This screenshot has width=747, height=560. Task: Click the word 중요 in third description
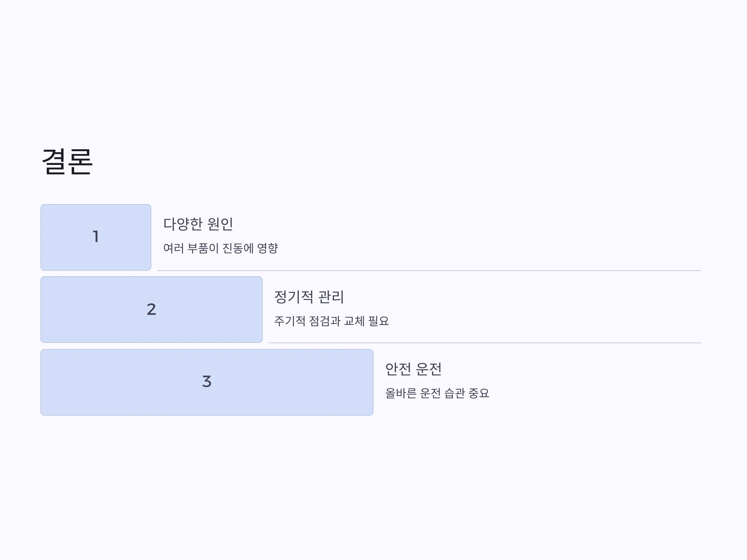pyautogui.click(x=479, y=393)
